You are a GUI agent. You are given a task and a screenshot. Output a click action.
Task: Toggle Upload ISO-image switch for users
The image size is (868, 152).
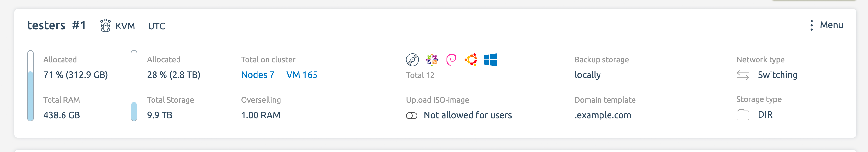click(411, 116)
